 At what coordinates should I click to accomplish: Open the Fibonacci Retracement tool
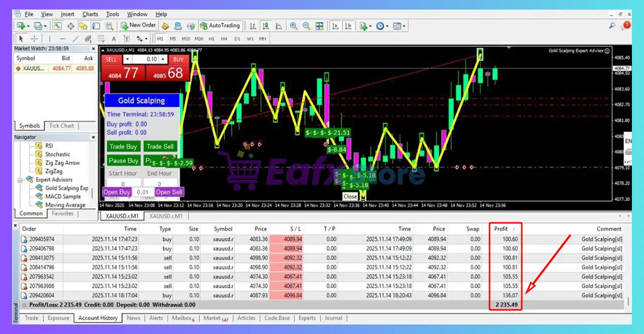[101, 38]
